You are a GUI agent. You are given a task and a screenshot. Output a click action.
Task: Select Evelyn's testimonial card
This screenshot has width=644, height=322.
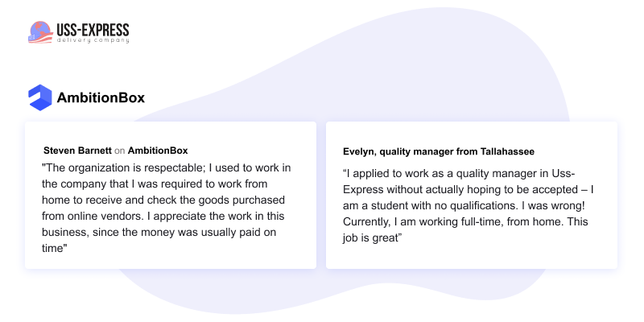click(x=472, y=195)
